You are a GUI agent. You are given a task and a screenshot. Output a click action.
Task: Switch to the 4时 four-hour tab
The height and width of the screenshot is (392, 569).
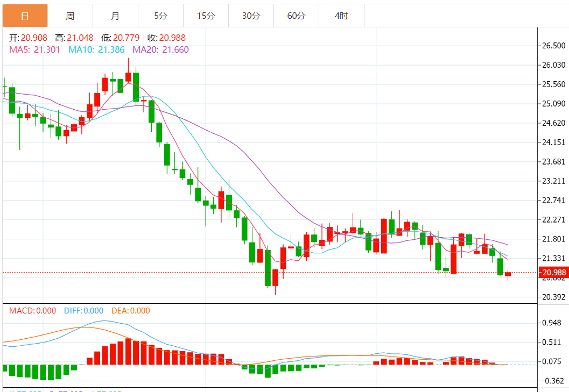pyautogui.click(x=341, y=16)
